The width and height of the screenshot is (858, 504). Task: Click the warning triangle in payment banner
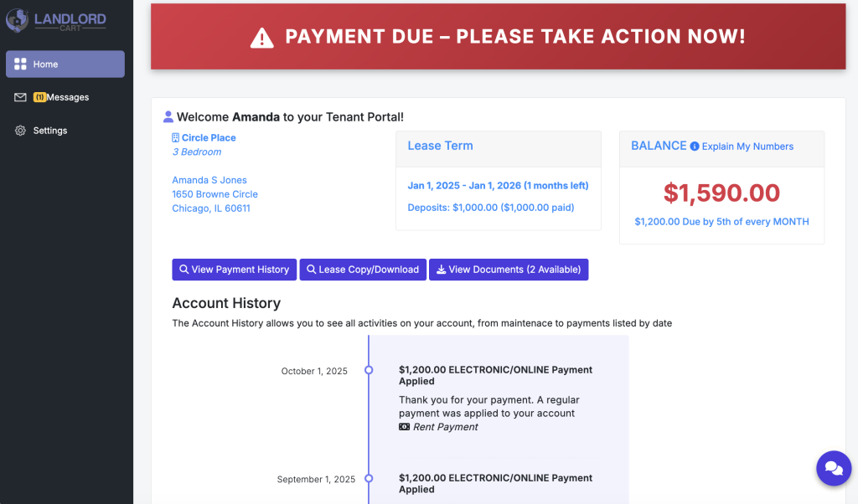point(262,38)
